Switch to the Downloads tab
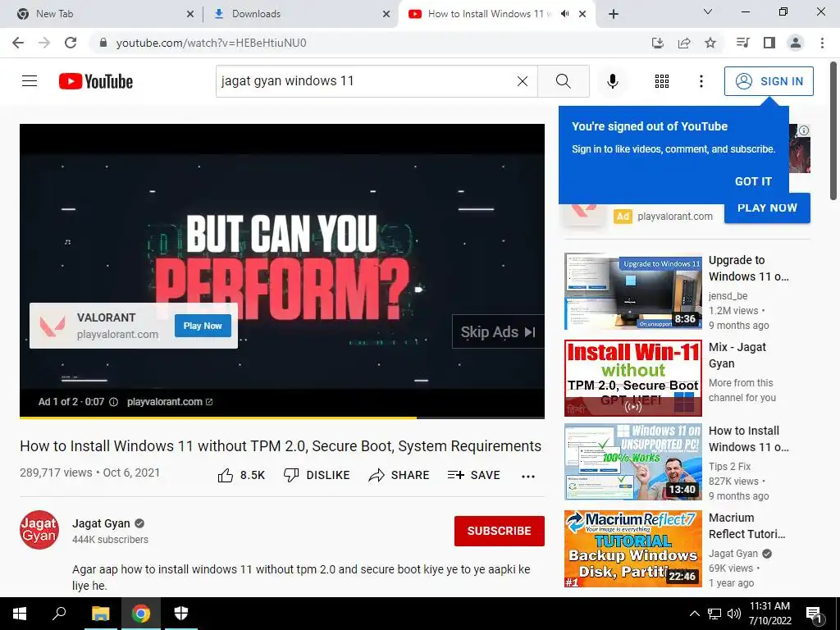840x630 pixels. tap(300, 14)
